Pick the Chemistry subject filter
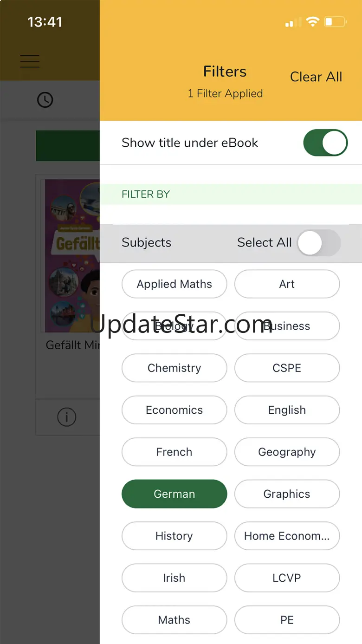Viewport: 362px width, 644px height. click(174, 368)
